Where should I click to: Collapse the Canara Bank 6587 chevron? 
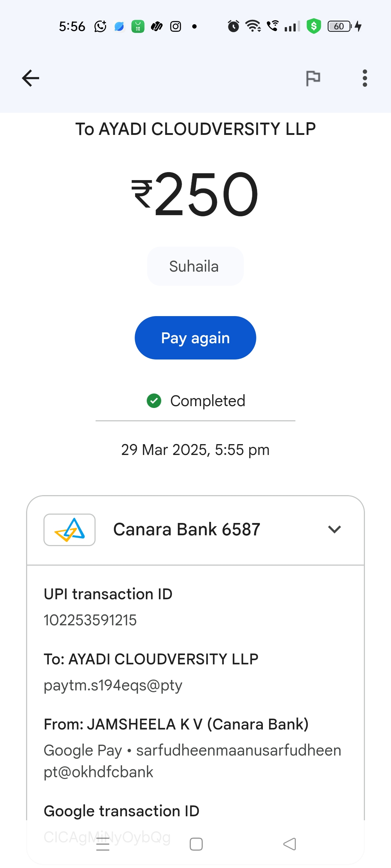(x=335, y=529)
